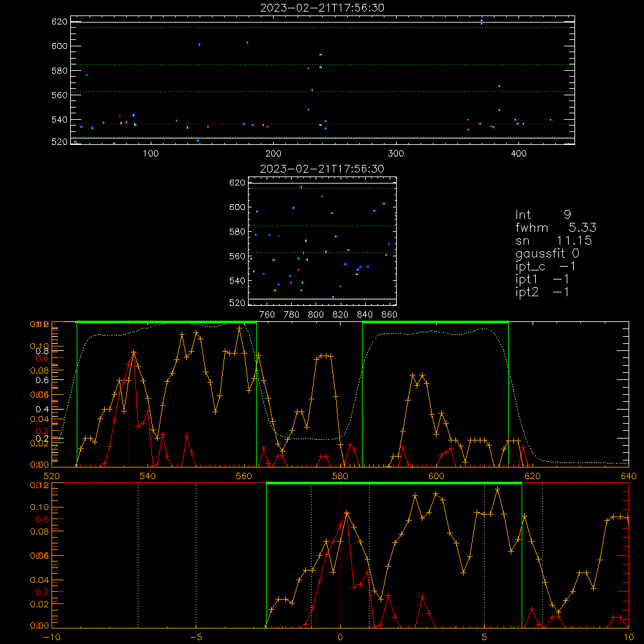The height and width of the screenshot is (644, 644).
Task: Click the middle plot title timestamp
Action: click(323, 169)
